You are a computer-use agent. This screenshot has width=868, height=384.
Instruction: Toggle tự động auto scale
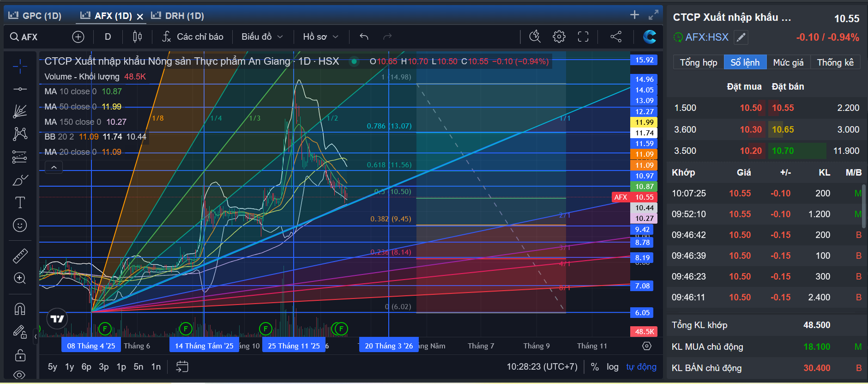(x=641, y=367)
